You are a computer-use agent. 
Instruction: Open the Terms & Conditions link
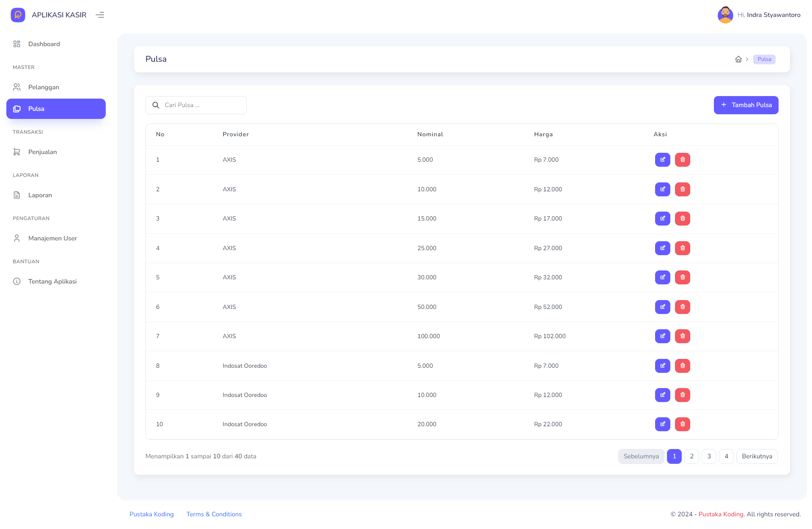pyautogui.click(x=214, y=514)
